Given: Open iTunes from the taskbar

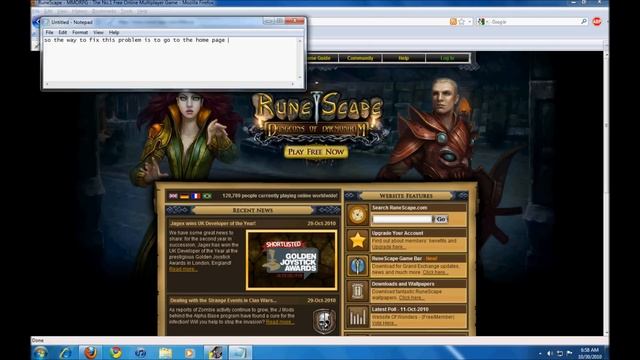Looking at the screenshot, I should [x=140, y=353].
